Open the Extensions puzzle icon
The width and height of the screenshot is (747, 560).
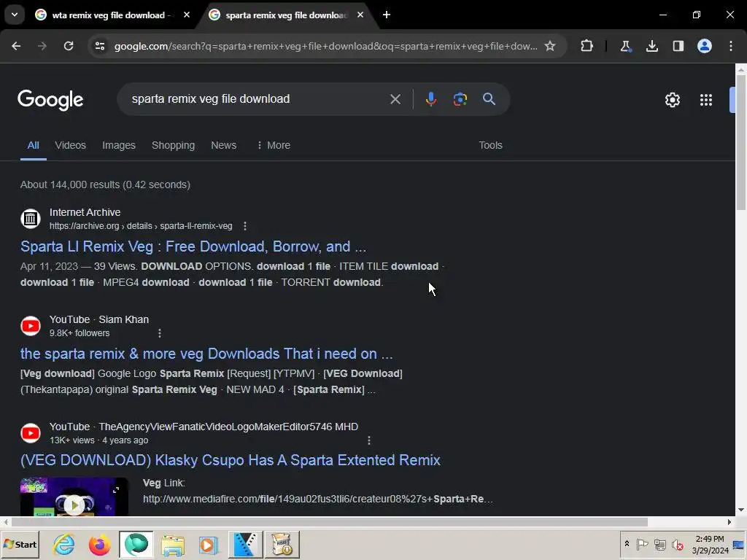(x=587, y=46)
